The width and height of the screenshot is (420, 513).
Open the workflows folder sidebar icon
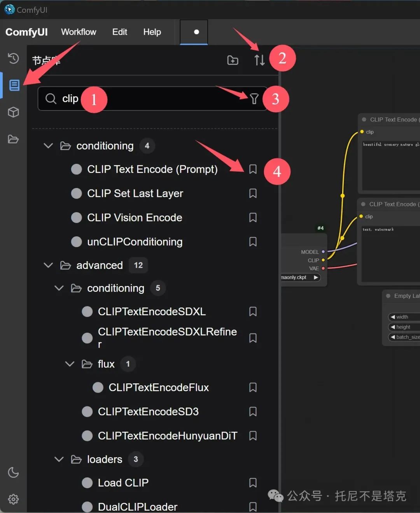click(13, 139)
